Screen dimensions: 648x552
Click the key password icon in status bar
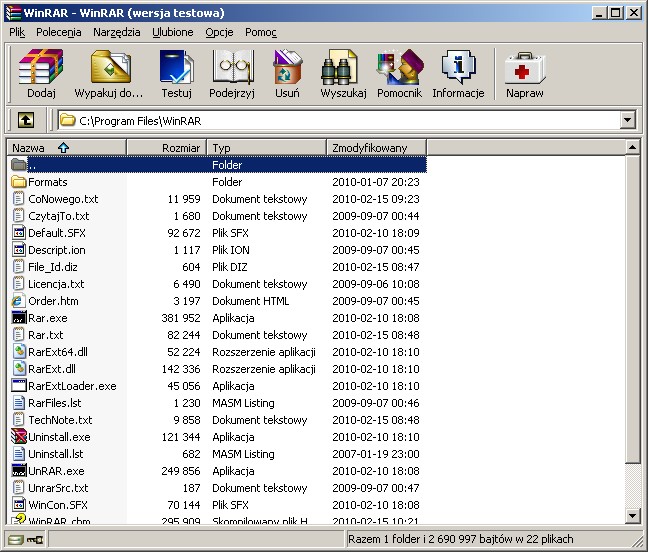35,540
